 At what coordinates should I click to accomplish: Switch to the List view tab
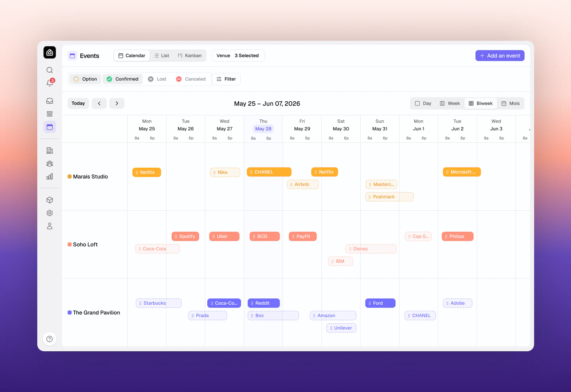161,56
